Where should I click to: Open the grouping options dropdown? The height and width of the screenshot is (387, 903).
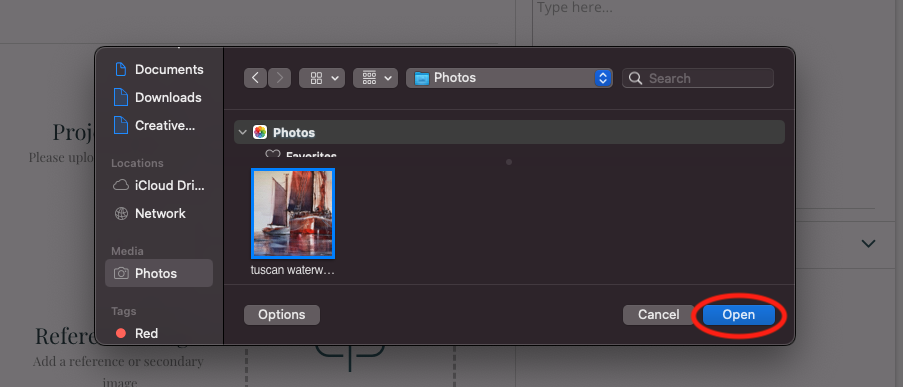pos(375,78)
